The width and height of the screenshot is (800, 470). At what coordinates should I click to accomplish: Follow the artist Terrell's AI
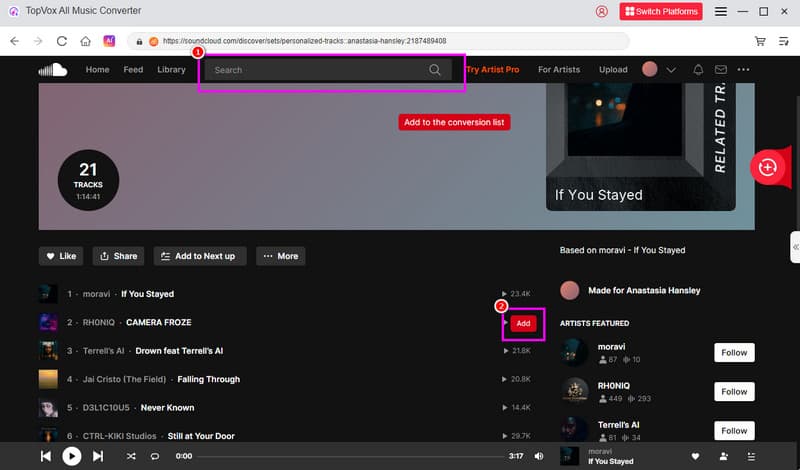click(734, 431)
